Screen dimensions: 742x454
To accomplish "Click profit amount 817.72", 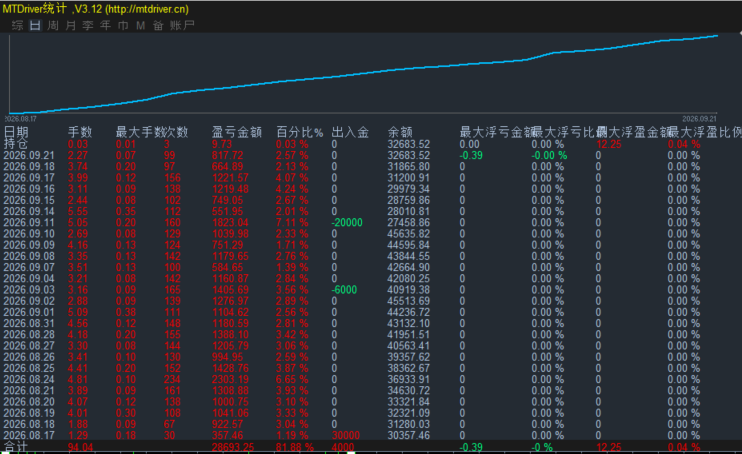I will click(228, 155).
